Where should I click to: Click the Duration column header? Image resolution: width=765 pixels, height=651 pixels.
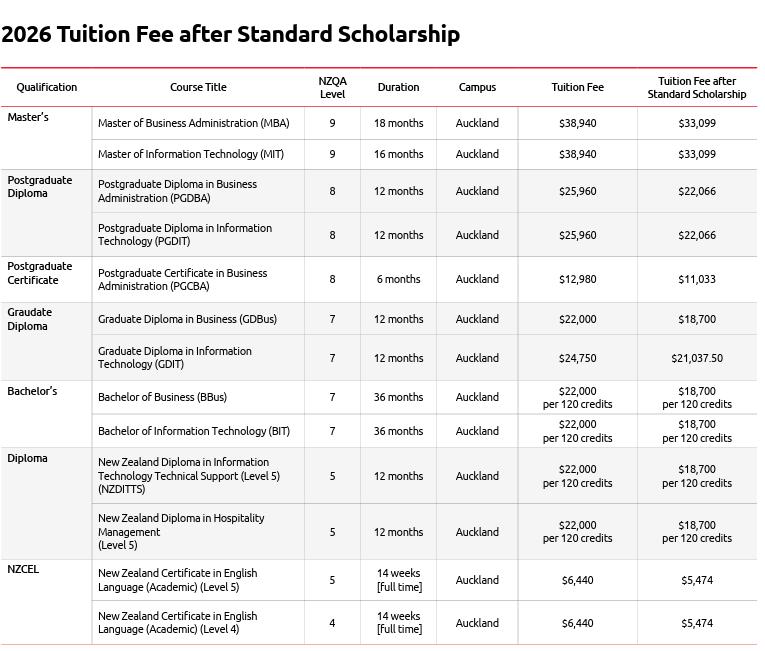pyautogui.click(x=398, y=87)
